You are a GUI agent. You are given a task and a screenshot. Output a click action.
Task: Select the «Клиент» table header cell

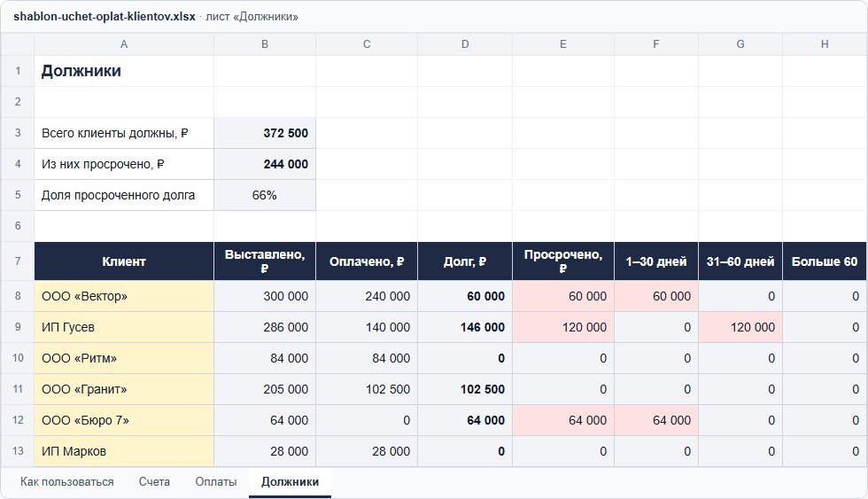[x=124, y=261]
